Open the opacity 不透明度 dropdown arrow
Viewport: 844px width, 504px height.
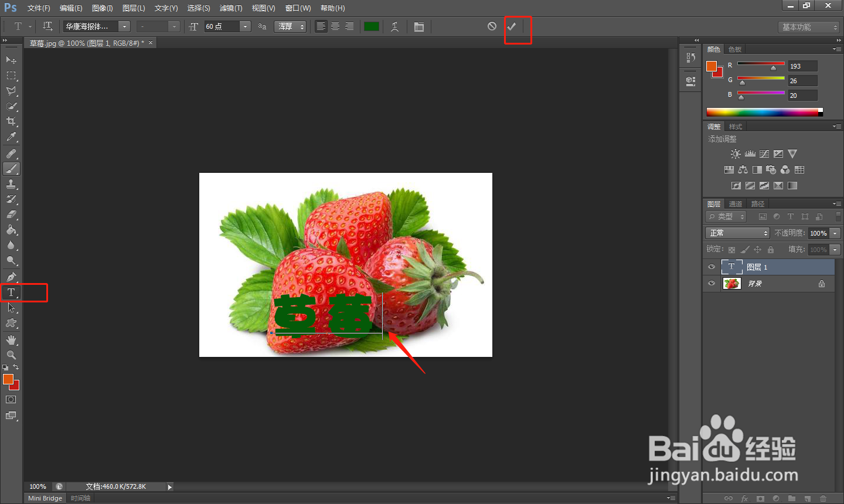tap(835, 233)
